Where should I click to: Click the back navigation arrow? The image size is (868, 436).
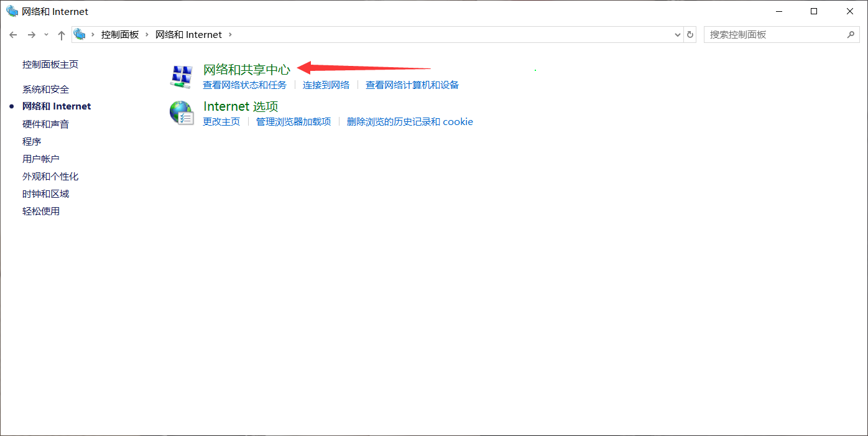point(13,35)
